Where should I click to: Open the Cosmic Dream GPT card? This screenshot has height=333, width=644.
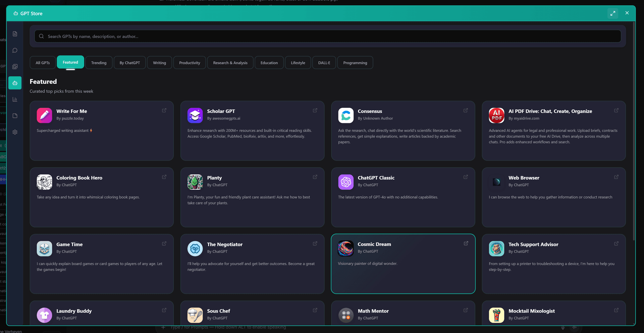(402, 264)
